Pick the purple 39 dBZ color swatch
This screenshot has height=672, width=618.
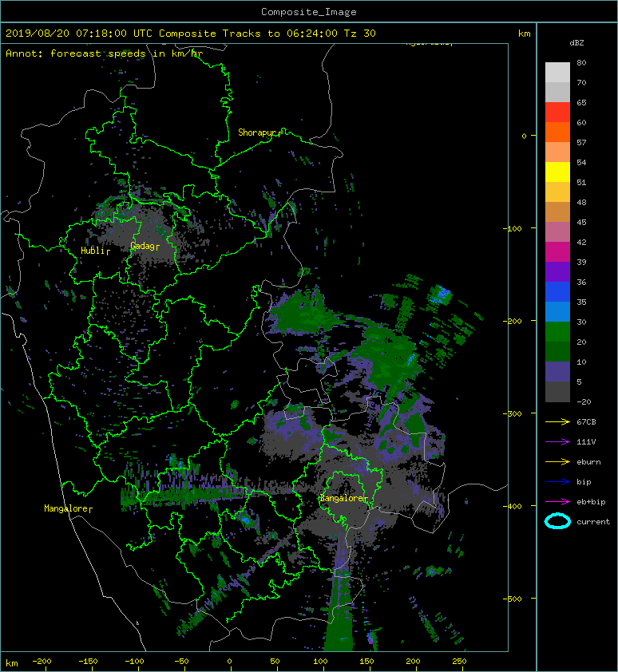[x=557, y=271]
